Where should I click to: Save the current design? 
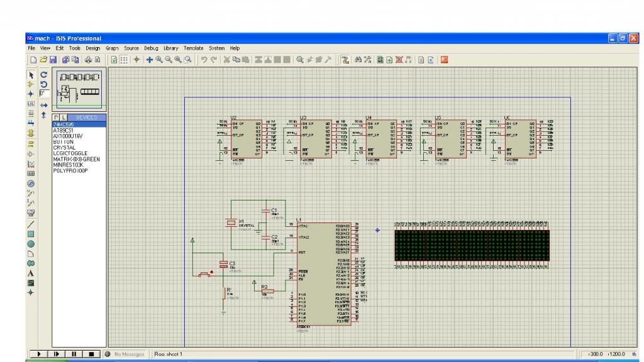click(53, 60)
